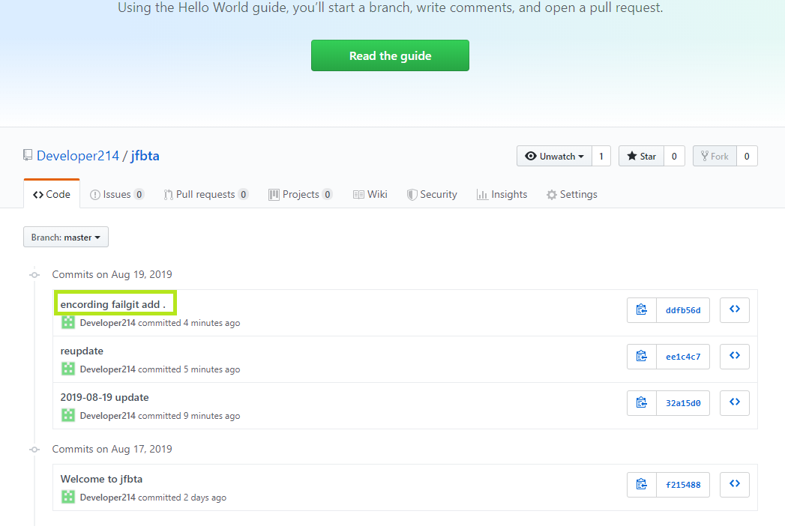View the forks count of 0
785x532 pixels.
point(747,156)
